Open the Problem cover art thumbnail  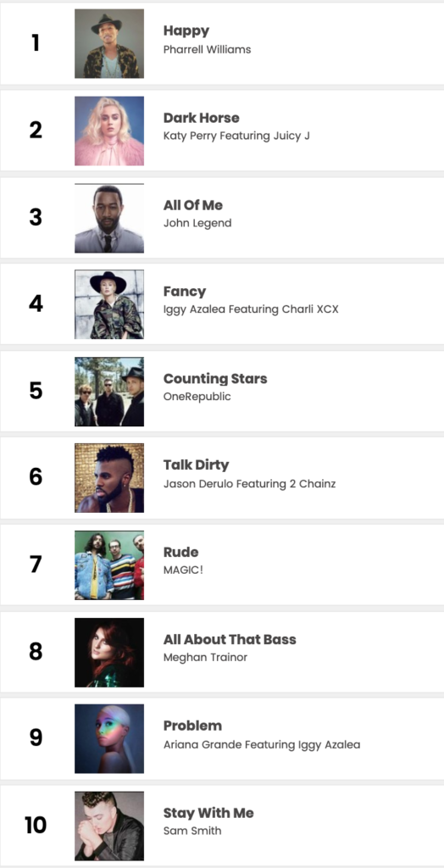[x=109, y=738]
